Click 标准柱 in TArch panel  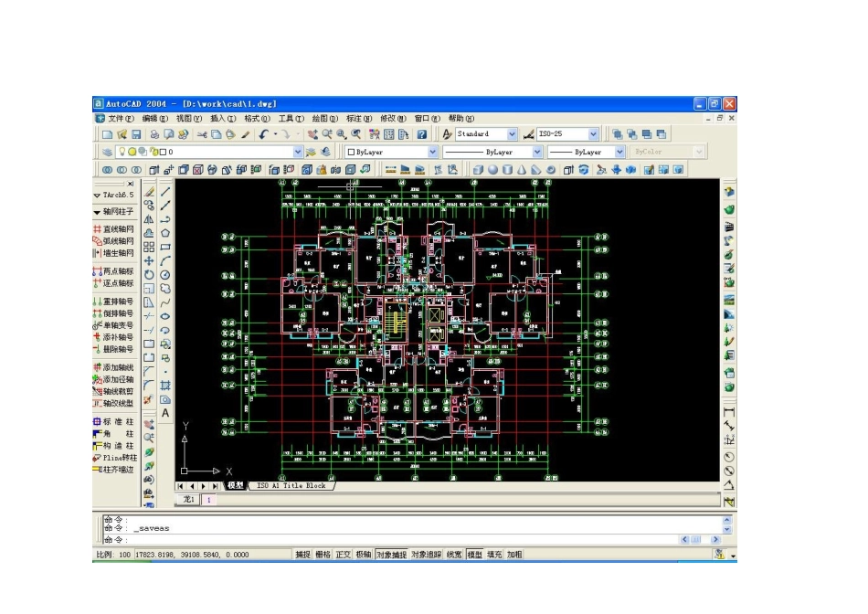(x=114, y=421)
